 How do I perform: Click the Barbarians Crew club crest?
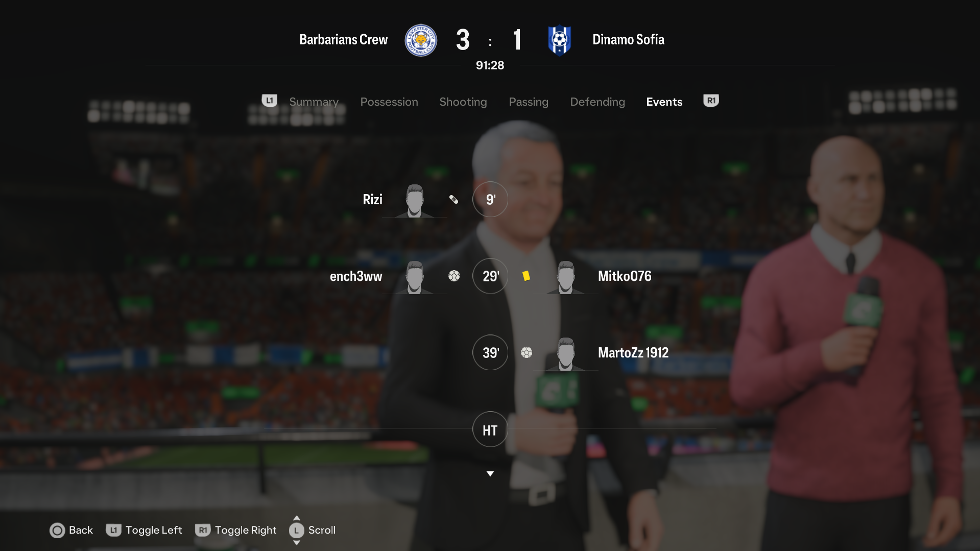(x=421, y=40)
